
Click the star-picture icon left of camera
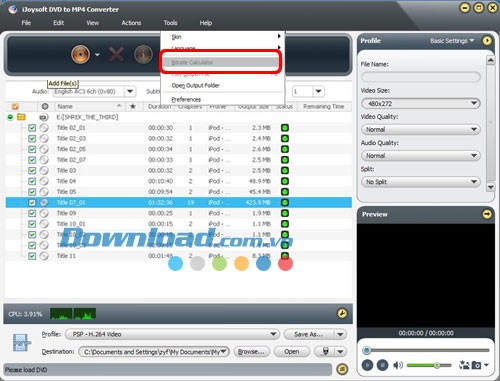point(464,365)
